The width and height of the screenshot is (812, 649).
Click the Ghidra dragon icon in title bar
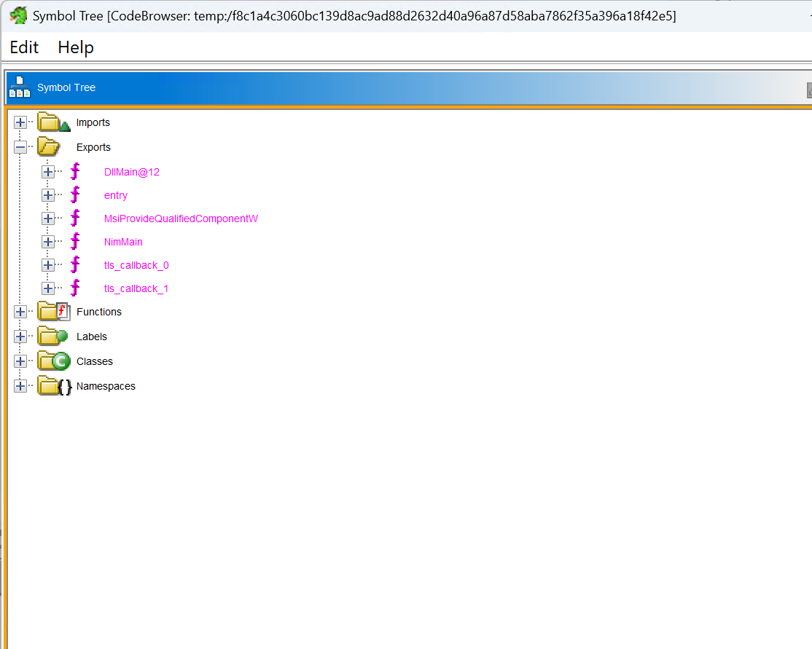tap(17, 15)
